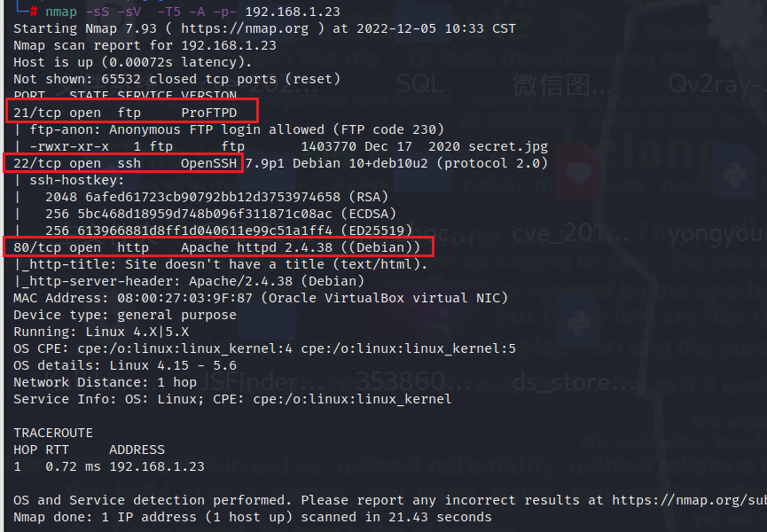The width and height of the screenshot is (767, 532).
Task: Click the ED25519 hostkey fingerprint line
Action: point(229,231)
